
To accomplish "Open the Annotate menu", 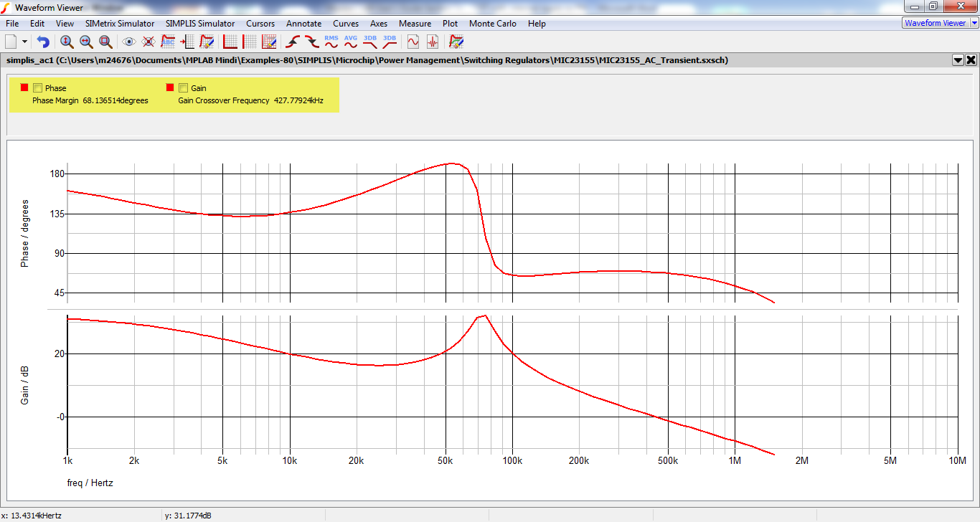I will [x=304, y=24].
